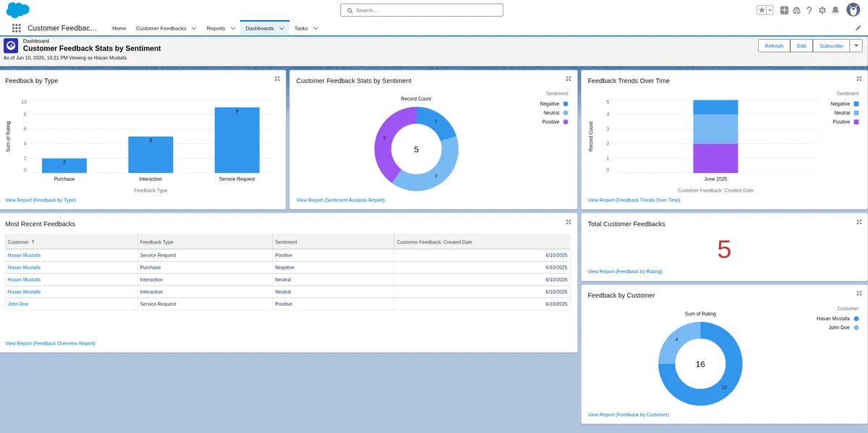
Task: Expand the Reports tab chevron
Action: point(232,28)
